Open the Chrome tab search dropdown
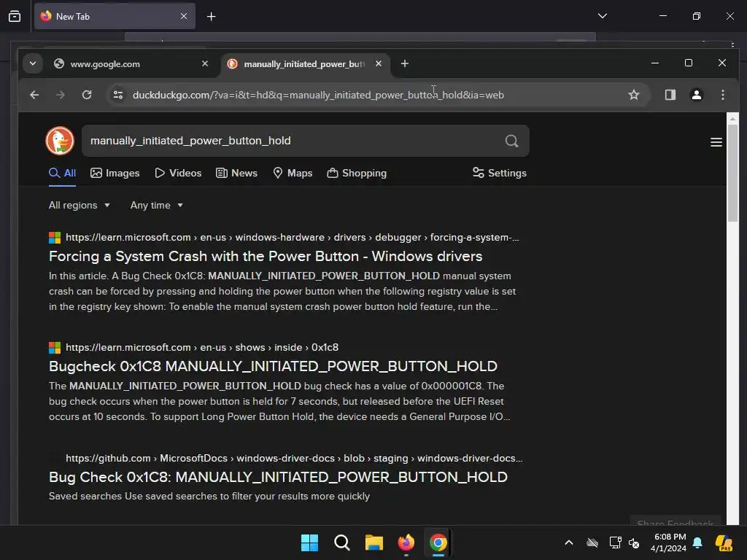Image resolution: width=747 pixels, height=560 pixels. [x=32, y=63]
